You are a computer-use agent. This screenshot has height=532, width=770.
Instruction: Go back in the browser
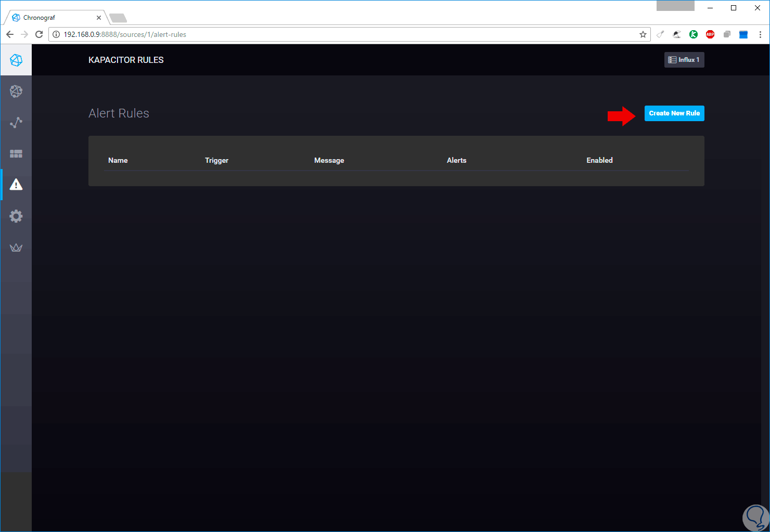(10, 34)
